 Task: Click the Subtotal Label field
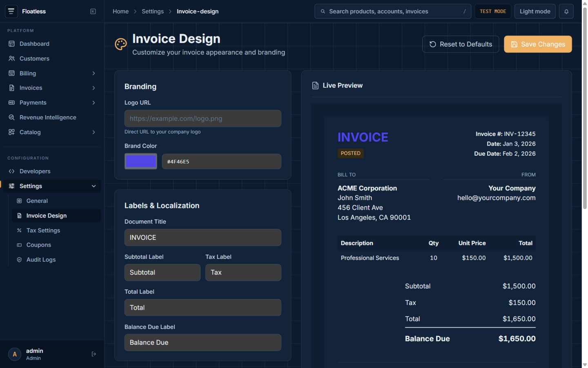(163, 272)
